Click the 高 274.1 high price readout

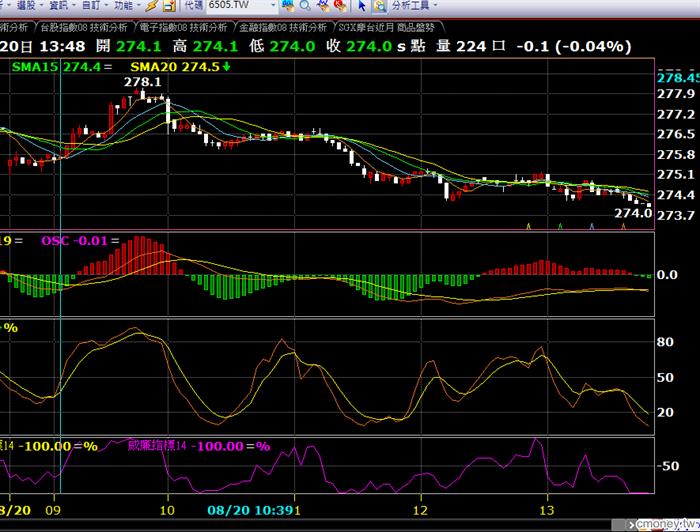[205, 46]
